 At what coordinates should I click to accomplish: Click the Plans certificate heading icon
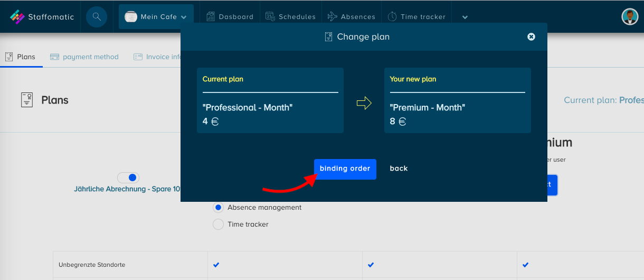click(27, 100)
